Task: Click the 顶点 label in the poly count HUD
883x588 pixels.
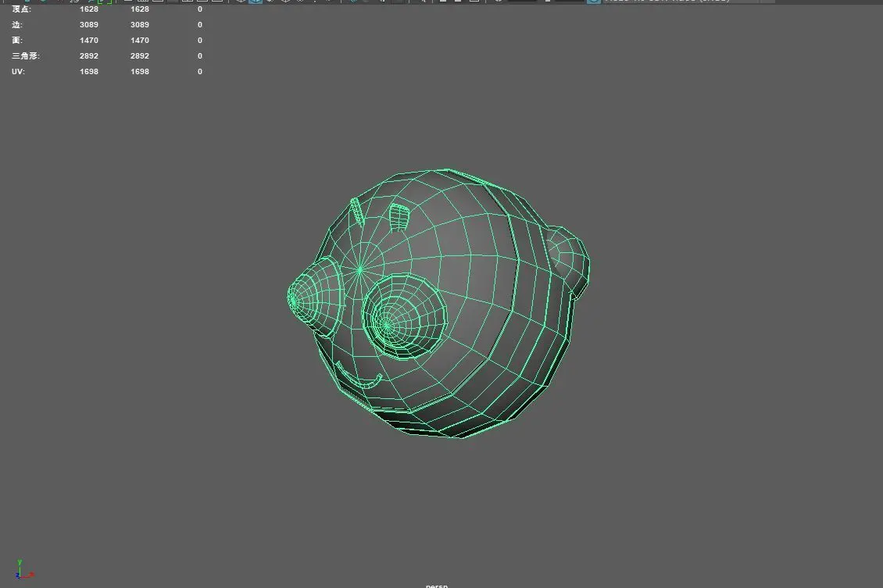Action: (21, 9)
